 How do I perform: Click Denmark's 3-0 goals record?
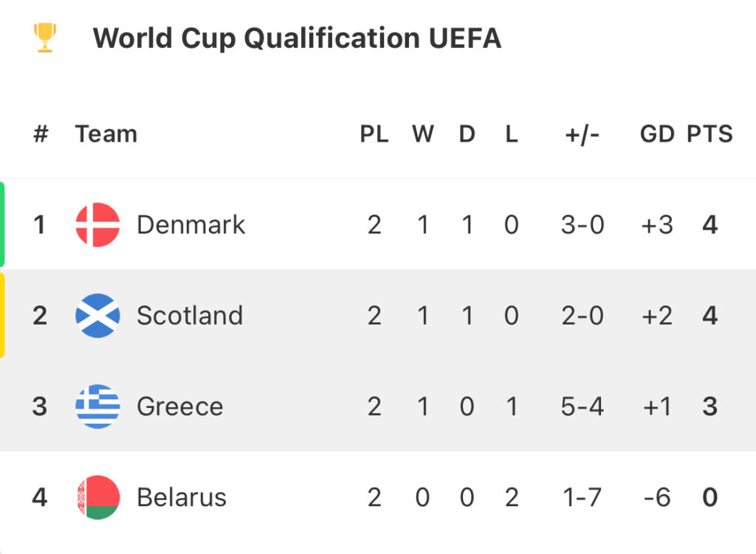coord(583,224)
